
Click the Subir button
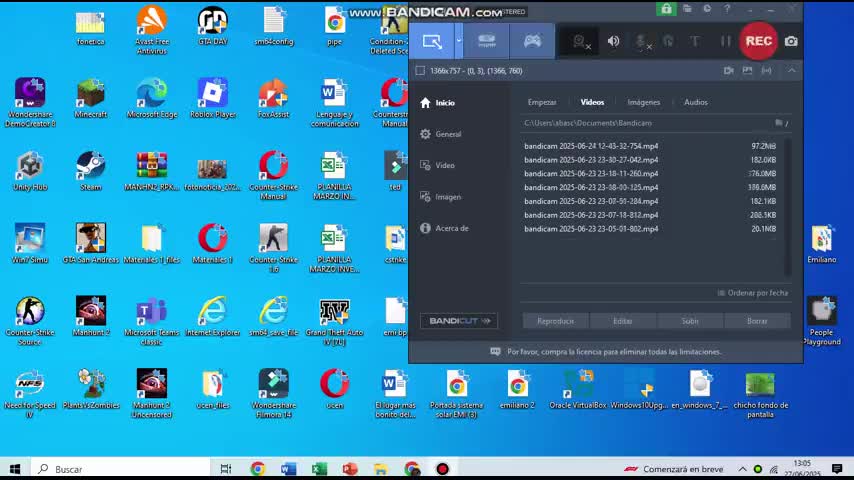(x=690, y=321)
